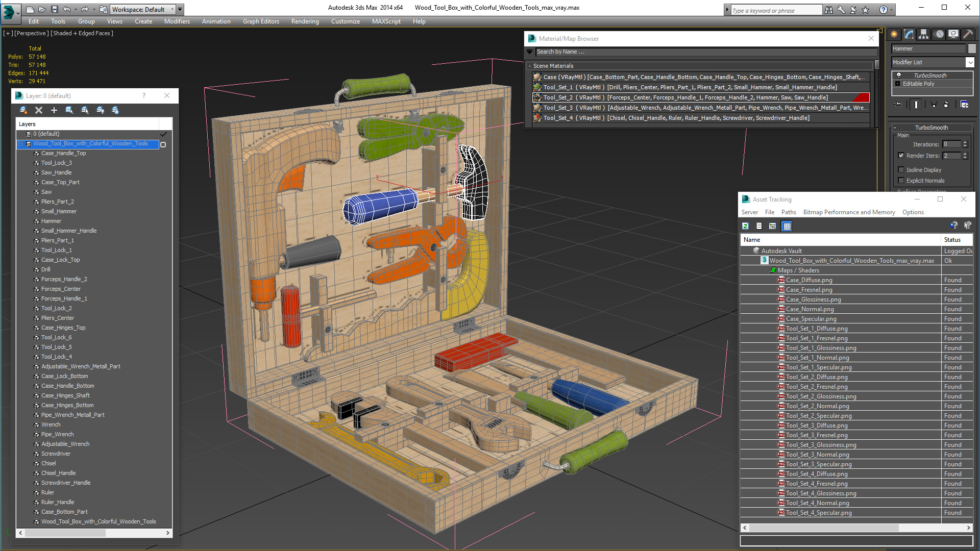Screen dimensions: 980x551
Task: Collapse the Scene Materials group
Action: click(x=530, y=66)
